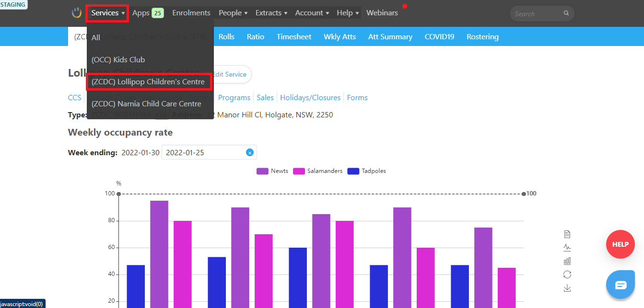
Task: Toggle Newts legend series
Action: [272, 171]
